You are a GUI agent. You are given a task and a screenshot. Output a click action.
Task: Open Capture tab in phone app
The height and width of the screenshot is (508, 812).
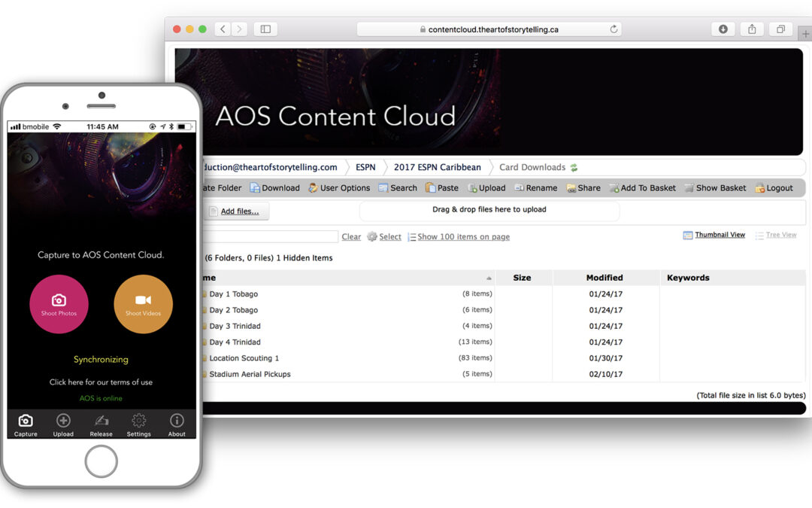[26, 425]
